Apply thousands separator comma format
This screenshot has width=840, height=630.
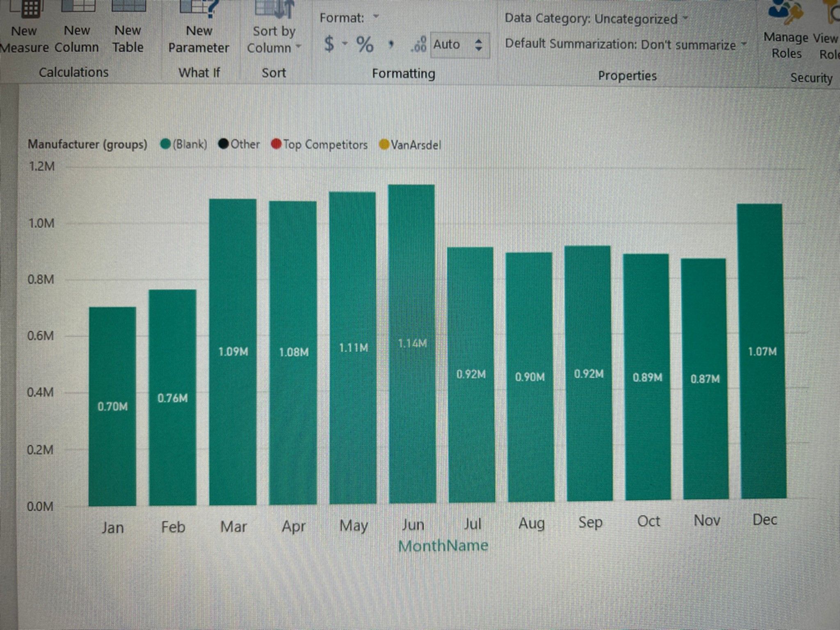coord(391,44)
